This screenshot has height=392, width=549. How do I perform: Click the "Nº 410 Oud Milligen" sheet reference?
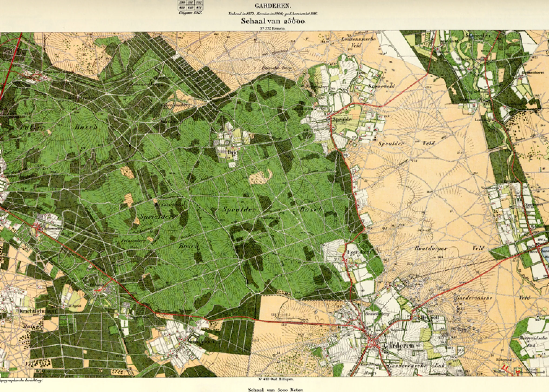click(x=276, y=379)
